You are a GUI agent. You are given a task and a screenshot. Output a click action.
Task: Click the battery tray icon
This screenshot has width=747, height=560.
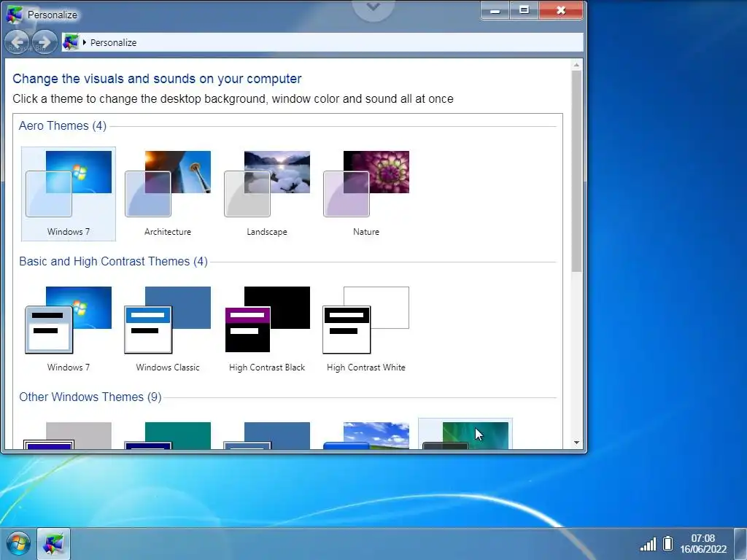pyautogui.click(x=668, y=543)
